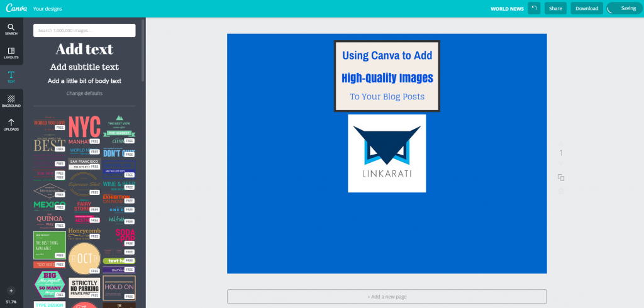Focus the Search 1,000,000 images field
This screenshot has height=308, width=644.
[x=84, y=30]
